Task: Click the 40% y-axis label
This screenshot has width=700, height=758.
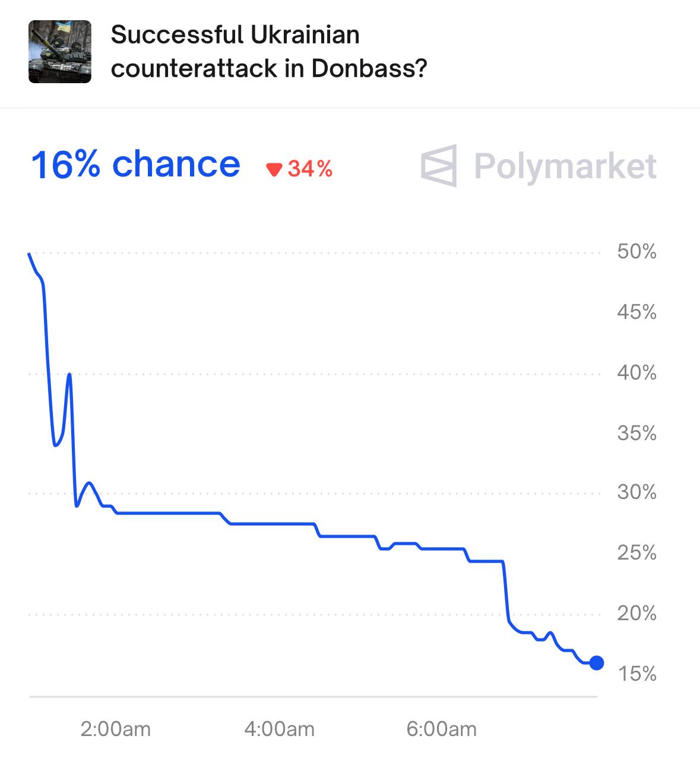Action: [636, 373]
